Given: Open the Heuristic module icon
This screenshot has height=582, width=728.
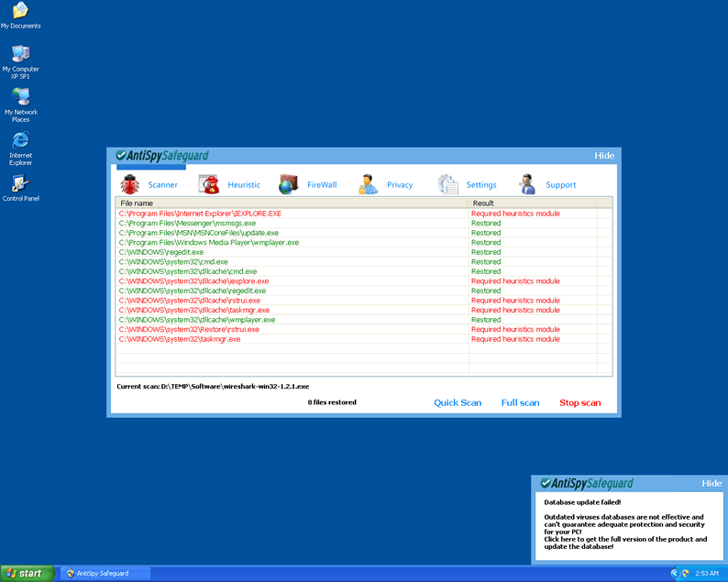Looking at the screenshot, I should click(x=211, y=184).
